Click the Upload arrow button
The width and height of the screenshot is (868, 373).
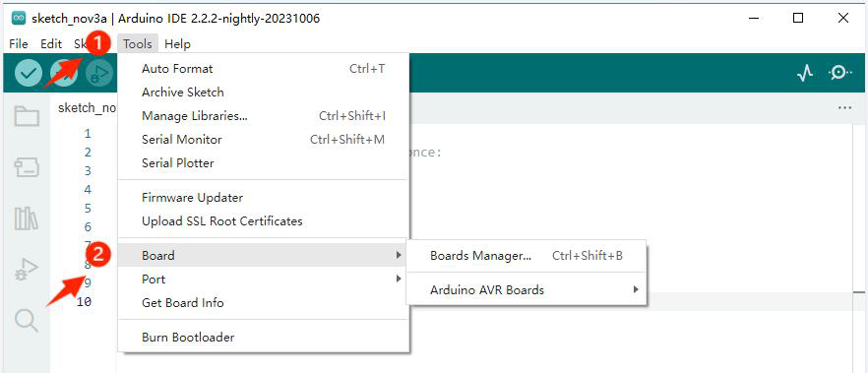(x=64, y=74)
